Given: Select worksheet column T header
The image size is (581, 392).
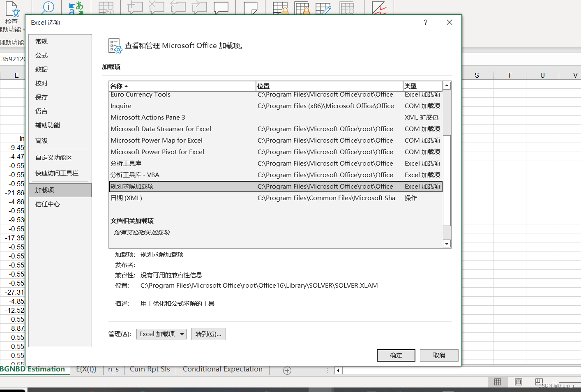Looking at the screenshot, I should (x=510, y=75).
